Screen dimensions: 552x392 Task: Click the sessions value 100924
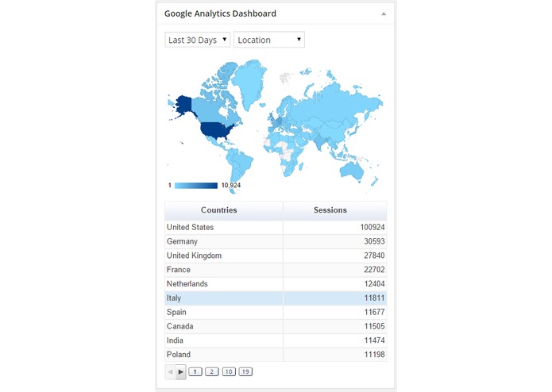pyautogui.click(x=373, y=228)
